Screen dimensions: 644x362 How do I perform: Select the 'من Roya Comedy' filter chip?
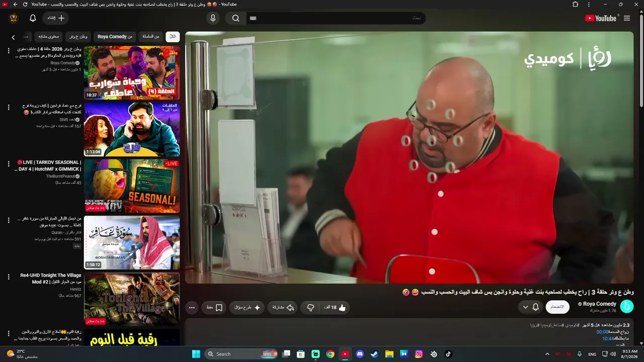click(x=115, y=37)
